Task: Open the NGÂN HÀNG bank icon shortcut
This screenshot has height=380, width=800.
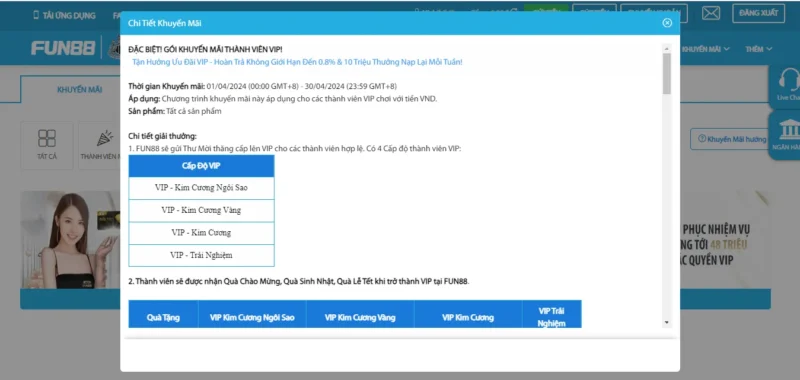Action: (x=786, y=134)
